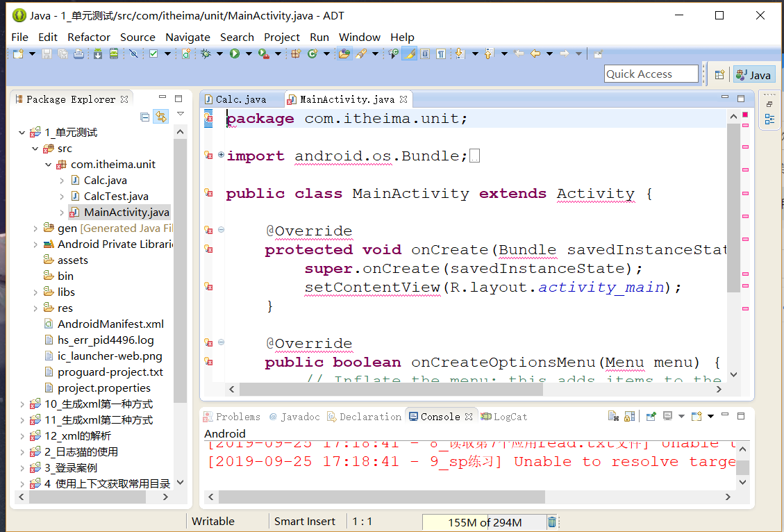Expand the libs folder node
This screenshot has width=784, height=532.
click(35, 292)
